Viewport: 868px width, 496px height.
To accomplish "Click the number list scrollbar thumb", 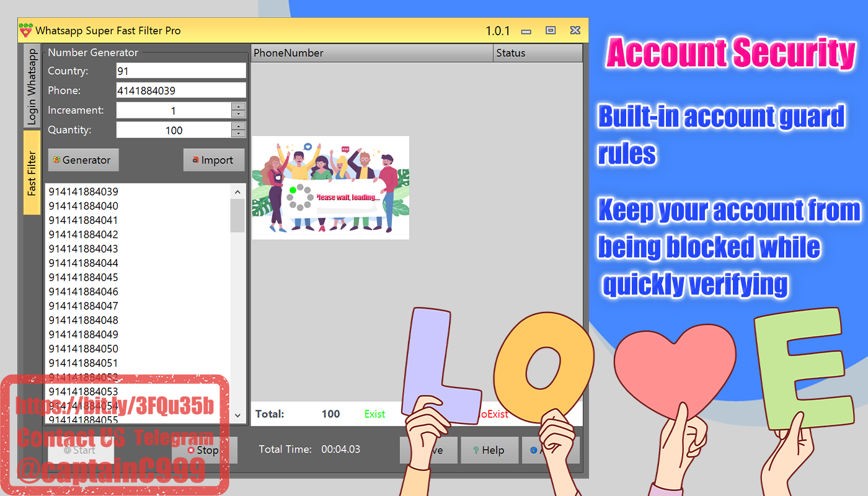I will pos(237,216).
